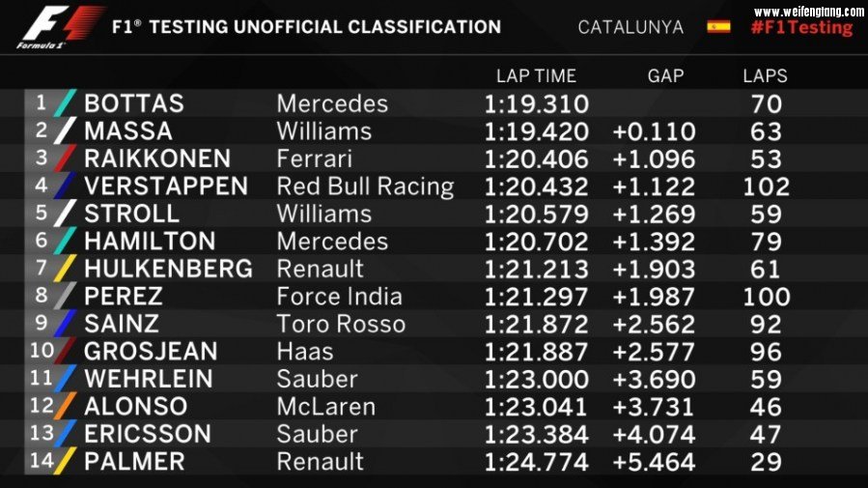Click the Spanish flag icon
The image size is (868, 488).
718,26
